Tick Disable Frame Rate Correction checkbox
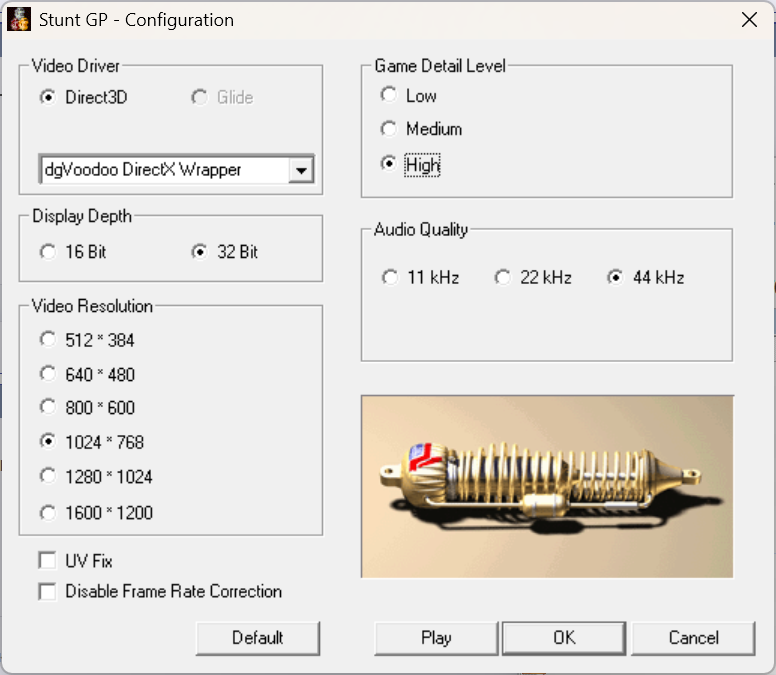Screen dimensions: 776x675 click(48, 591)
